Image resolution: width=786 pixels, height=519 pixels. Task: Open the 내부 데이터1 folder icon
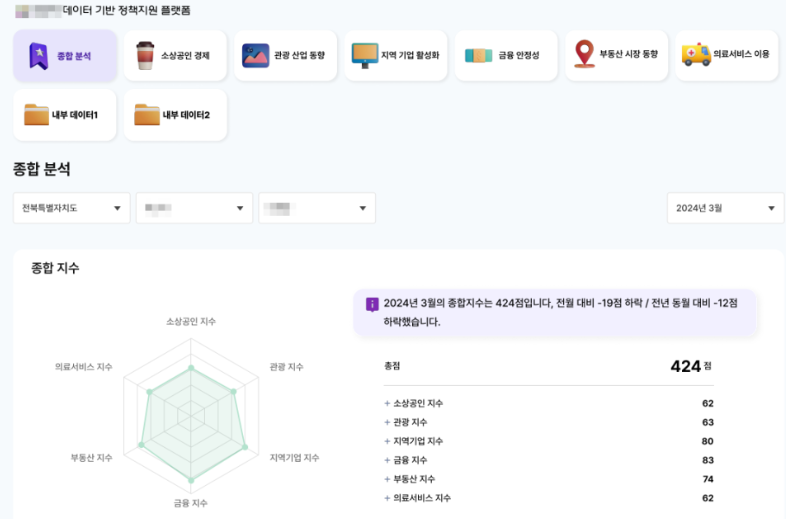pyautogui.click(x=36, y=114)
